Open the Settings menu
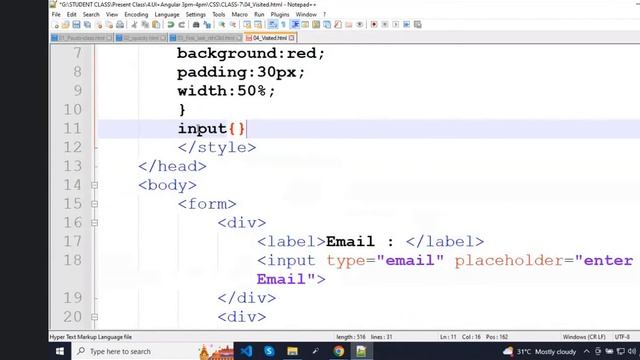Screen dimensions: 640x360 pyautogui.click(x=196, y=14)
